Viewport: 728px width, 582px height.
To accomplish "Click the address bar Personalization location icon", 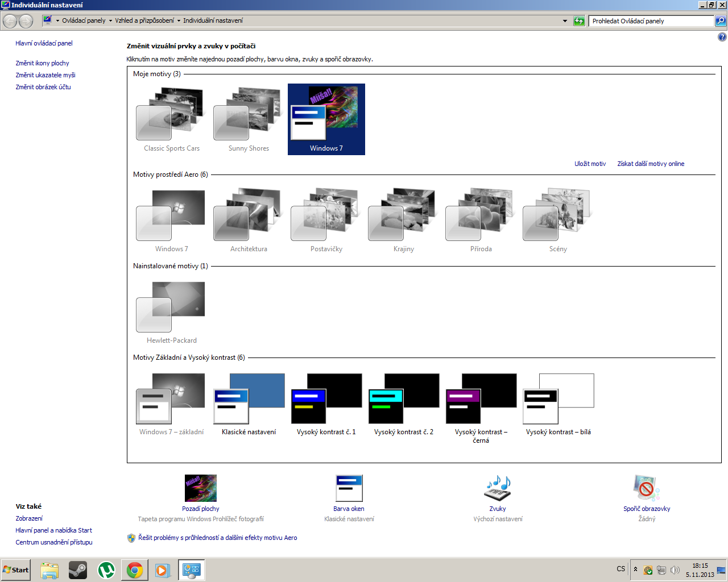I will point(48,20).
